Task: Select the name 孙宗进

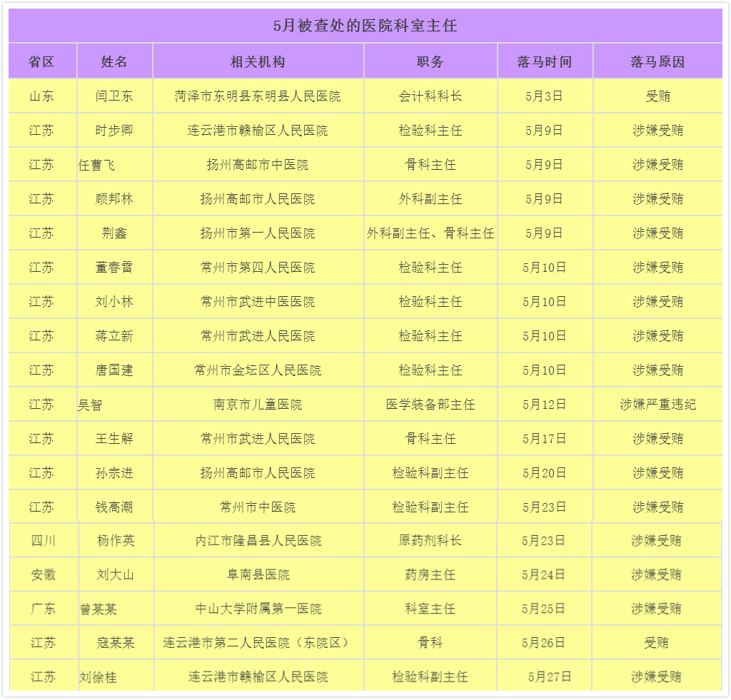Action: click(x=114, y=473)
